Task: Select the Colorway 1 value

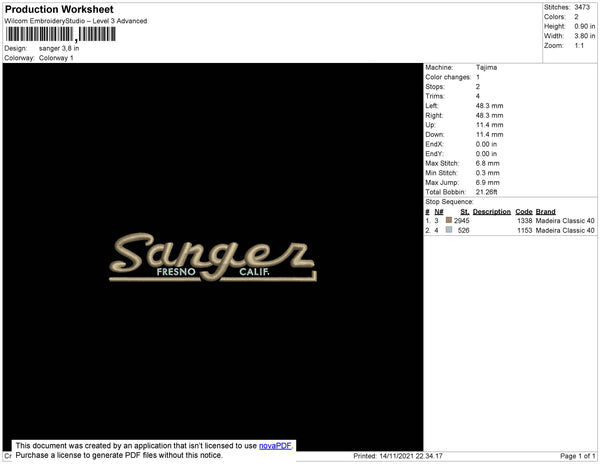Action: [x=56, y=58]
